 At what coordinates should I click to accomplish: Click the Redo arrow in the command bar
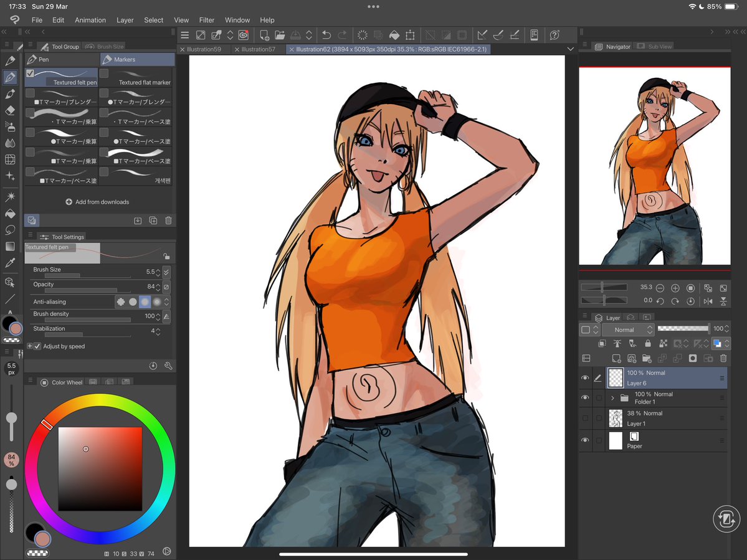(342, 35)
